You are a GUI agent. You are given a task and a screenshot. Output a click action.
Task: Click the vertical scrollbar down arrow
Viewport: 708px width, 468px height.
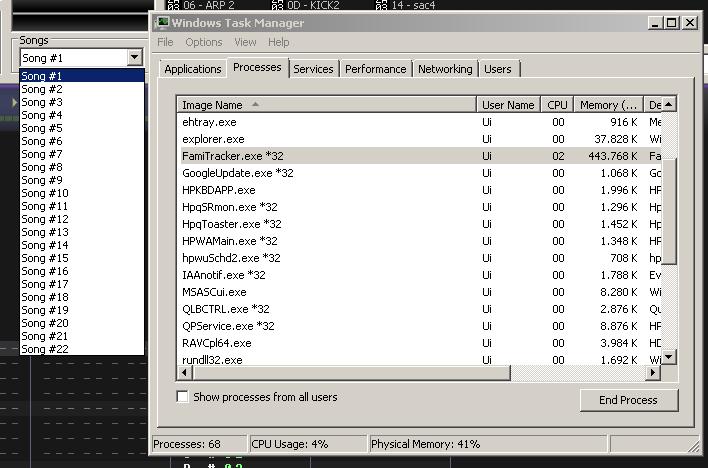[669, 358]
